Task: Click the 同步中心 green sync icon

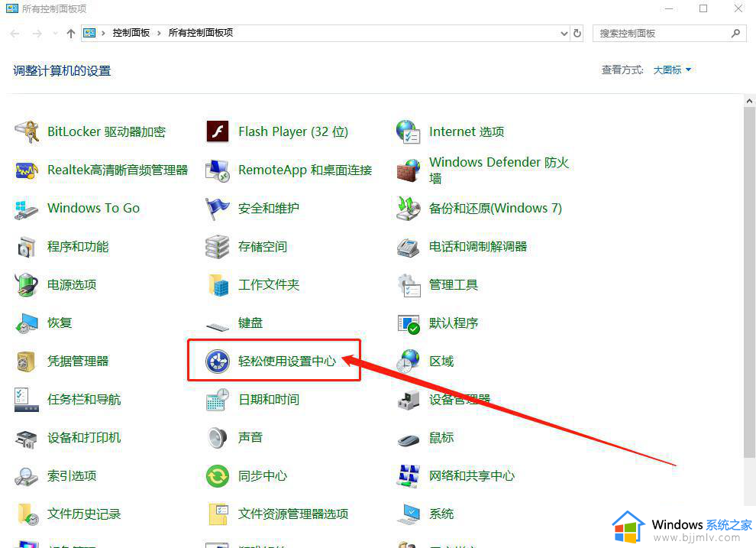Action: [x=218, y=476]
